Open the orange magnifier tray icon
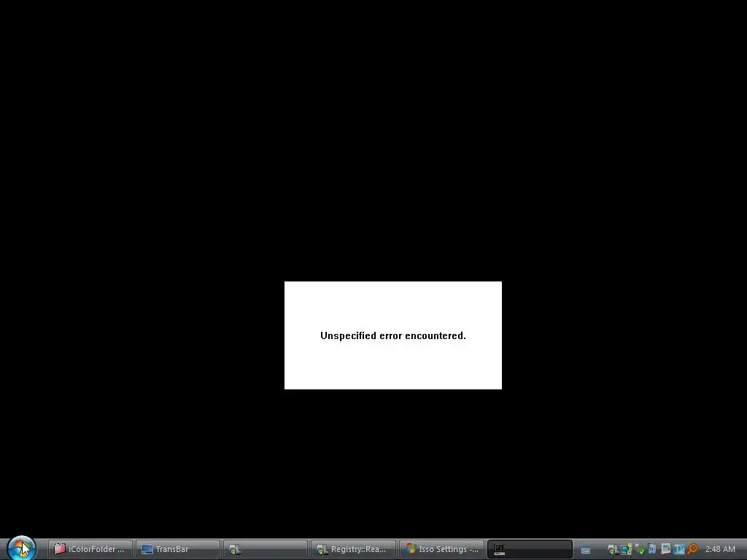Screen dimensions: 747x560 [x=693, y=550]
